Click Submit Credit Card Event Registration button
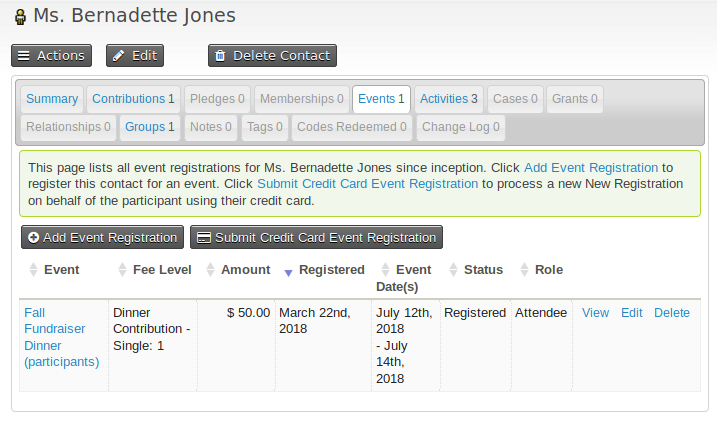The width and height of the screenshot is (717, 422). click(316, 238)
